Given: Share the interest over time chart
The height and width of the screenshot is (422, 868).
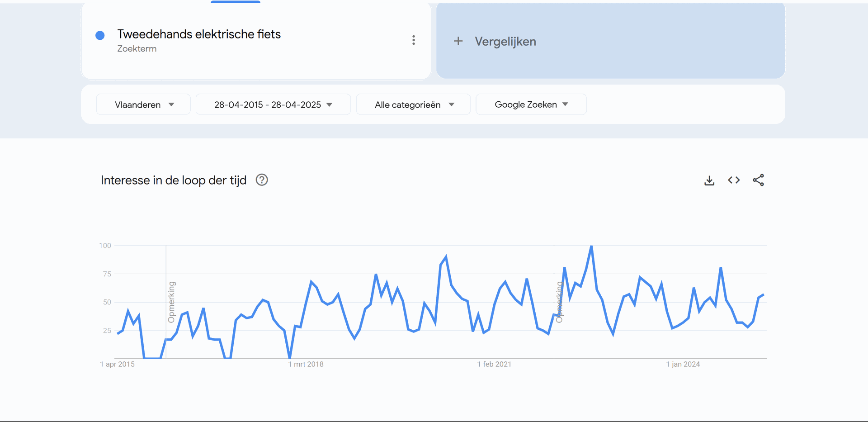Looking at the screenshot, I should [x=758, y=180].
